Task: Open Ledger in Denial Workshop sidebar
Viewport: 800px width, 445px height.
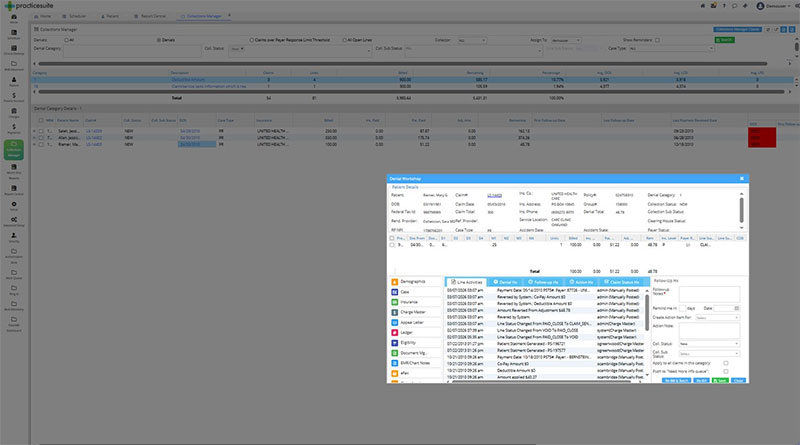Action: pyautogui.click(x=414, y=333)
